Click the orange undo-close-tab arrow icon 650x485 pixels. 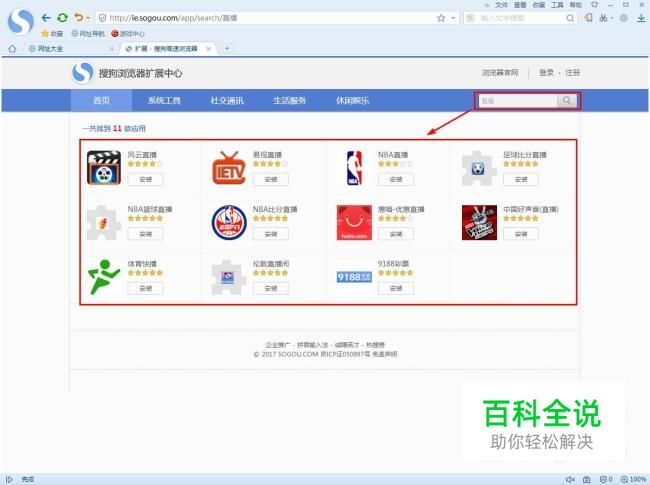78,17
